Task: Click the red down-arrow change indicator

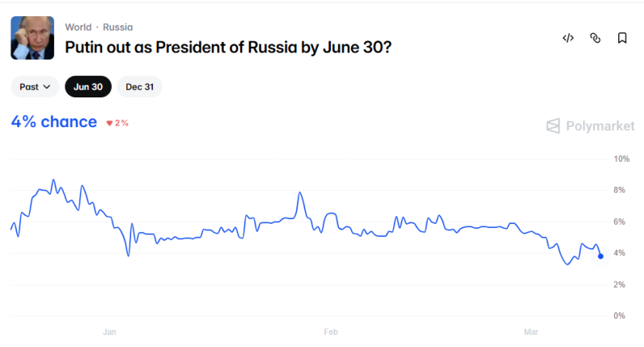Action: (109, 123)
